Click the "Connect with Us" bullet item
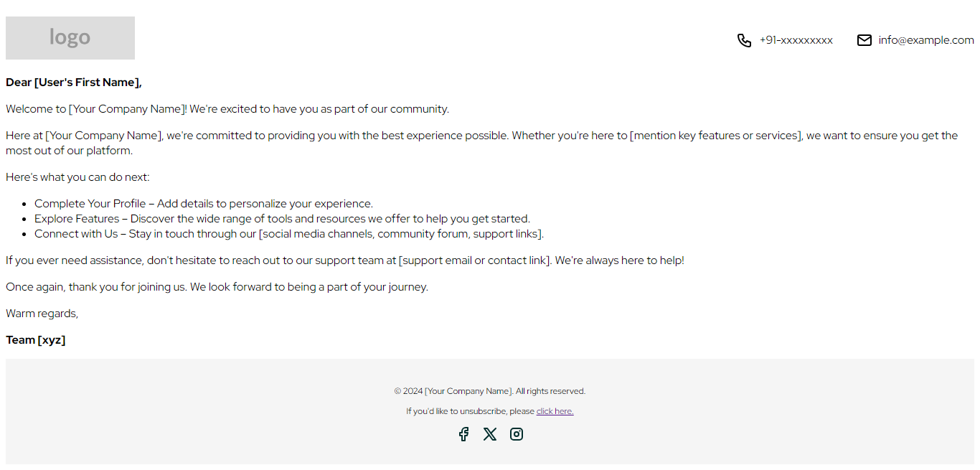This screenshot has height=470, width=980. click(x=289, y=234)
